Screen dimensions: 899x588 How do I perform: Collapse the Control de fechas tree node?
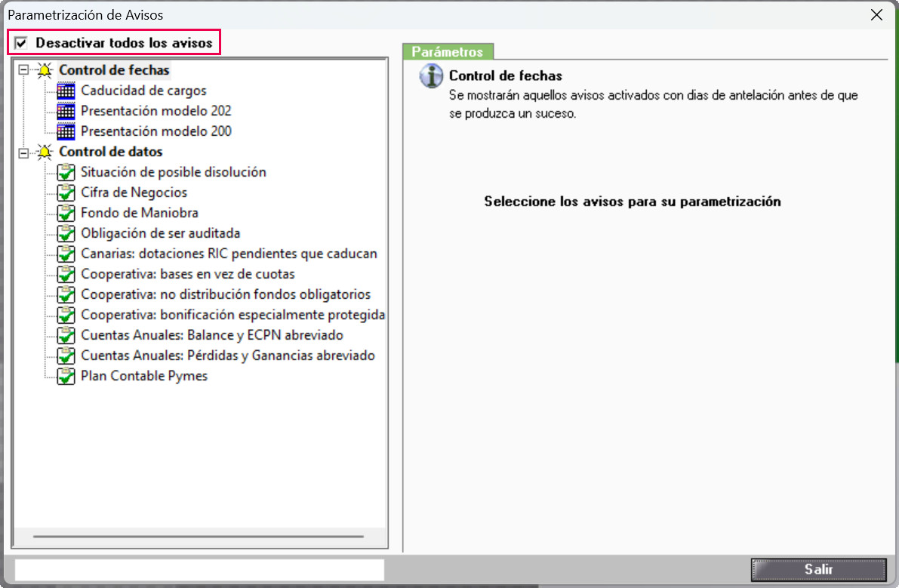[23, 70]
